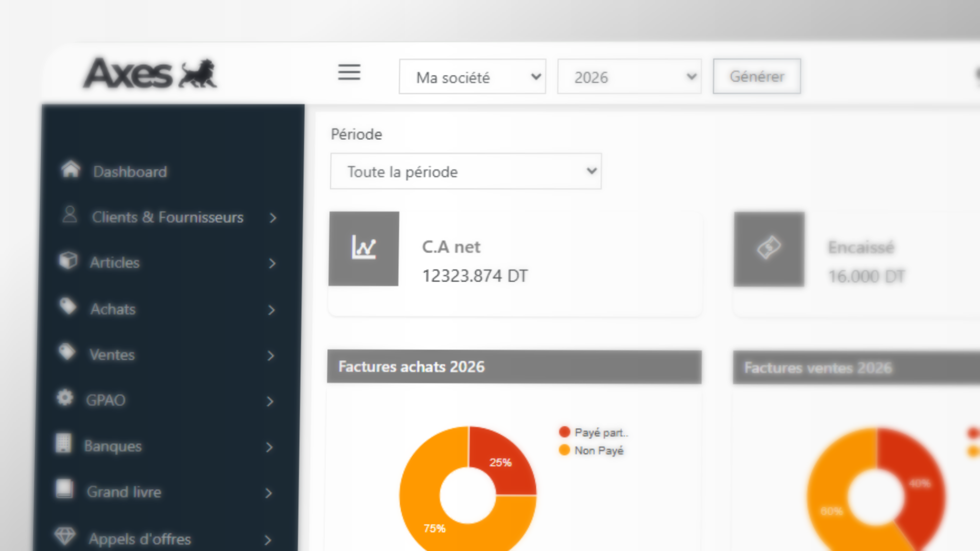The height and width of the screenshot is (551, 980).
Task: Select the Grand livre menu item
Action: (124, 492)
